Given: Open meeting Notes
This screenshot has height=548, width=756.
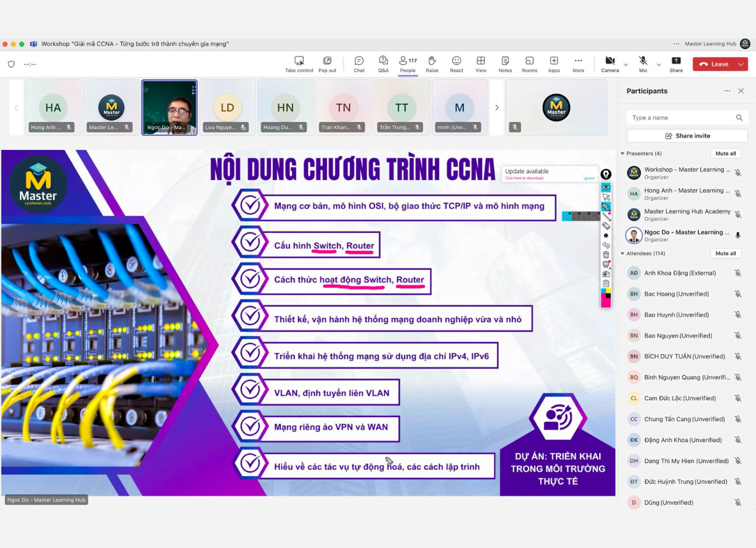Looking at the screenshot, I should tap(505, 64).
